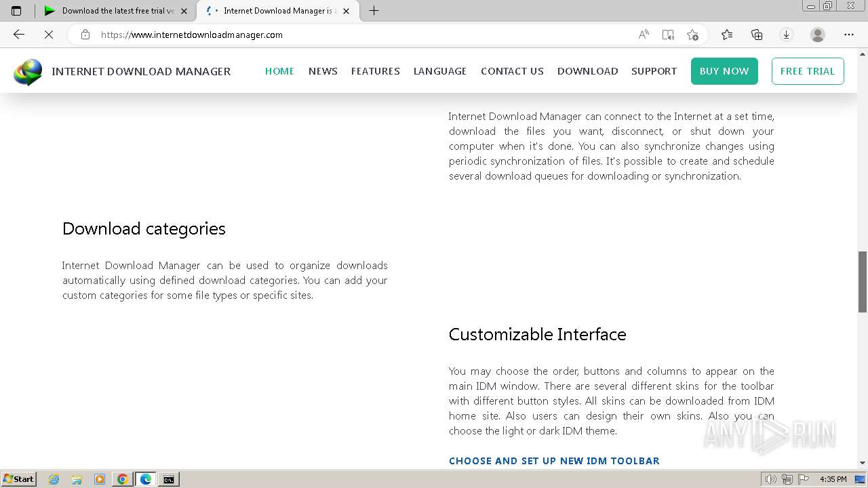Click the Internet Download Manager logo
868x488 pixels.
pos(28,72)
